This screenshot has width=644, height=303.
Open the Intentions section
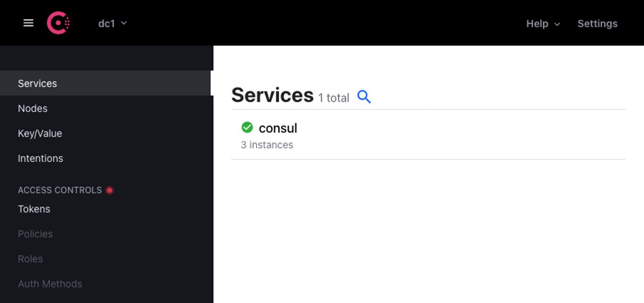point(40,158)
